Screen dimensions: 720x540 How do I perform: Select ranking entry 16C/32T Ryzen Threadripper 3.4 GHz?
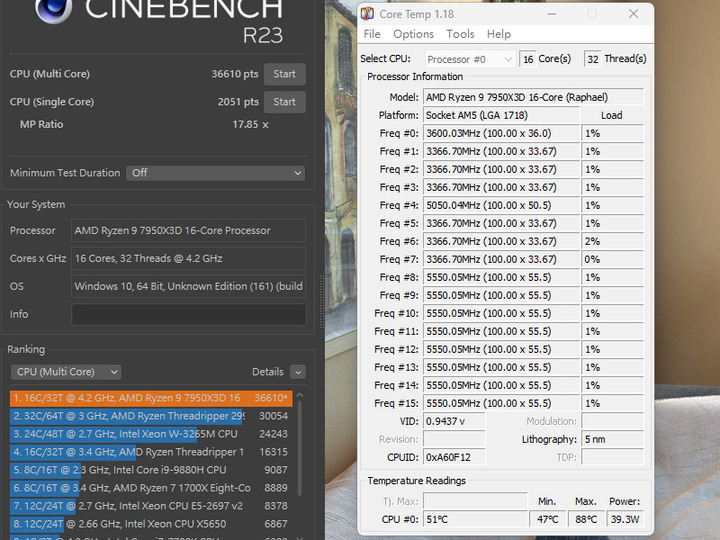[x=151, y=452]
